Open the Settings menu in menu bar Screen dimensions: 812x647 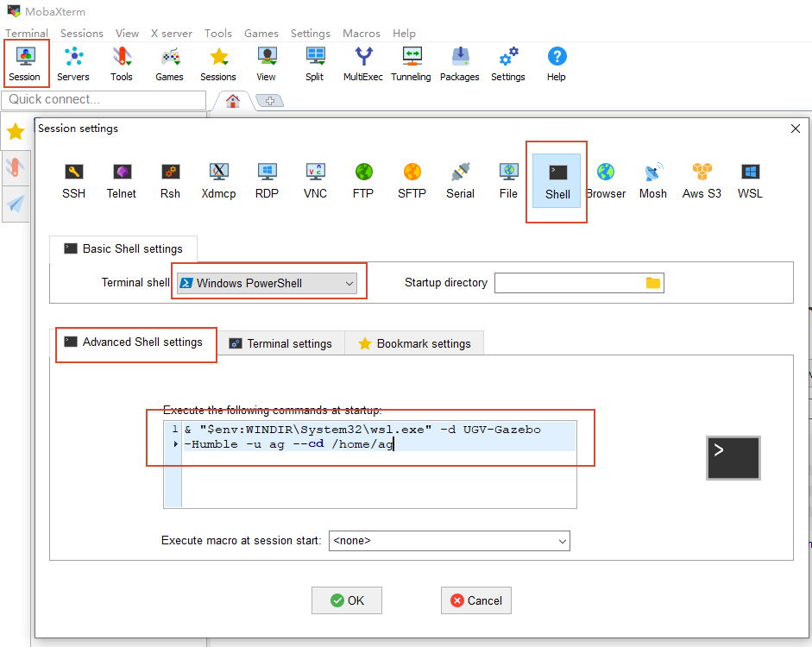(310, 33)
